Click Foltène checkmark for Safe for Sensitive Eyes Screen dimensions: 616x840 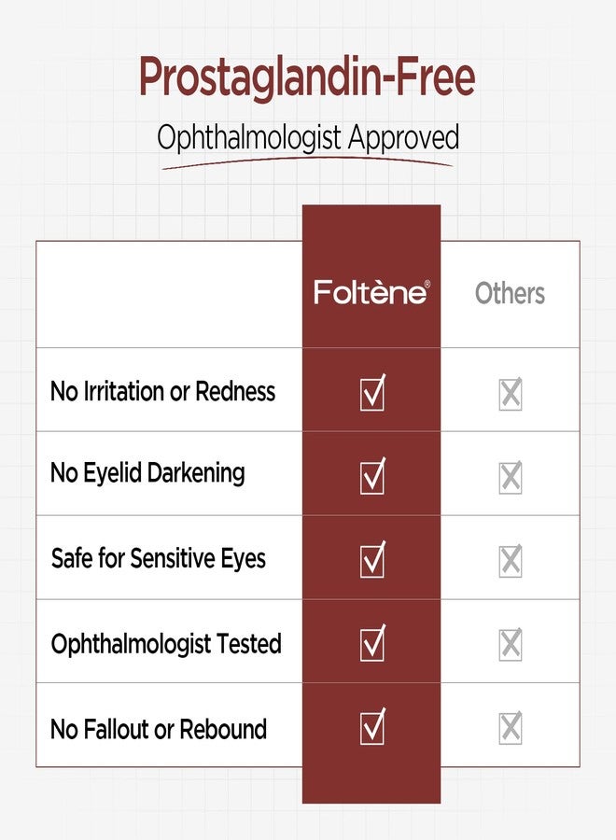click(372, 559)
